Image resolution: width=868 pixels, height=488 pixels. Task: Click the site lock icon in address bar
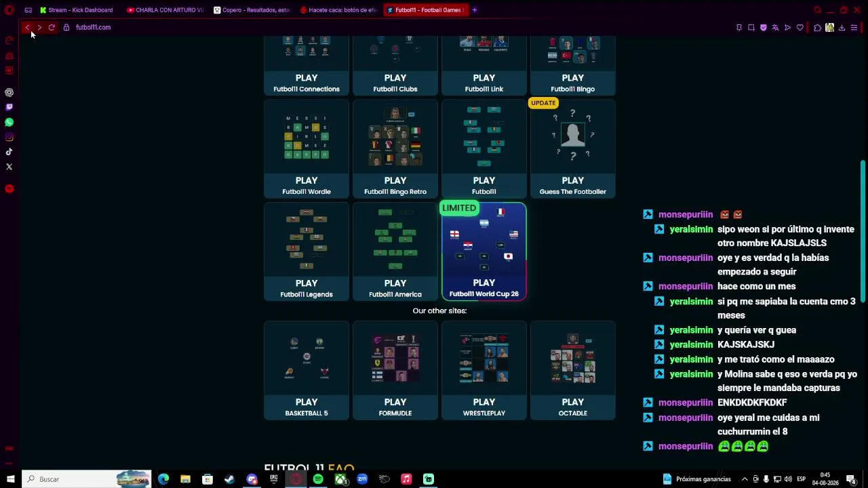click(x=66, y=28)
